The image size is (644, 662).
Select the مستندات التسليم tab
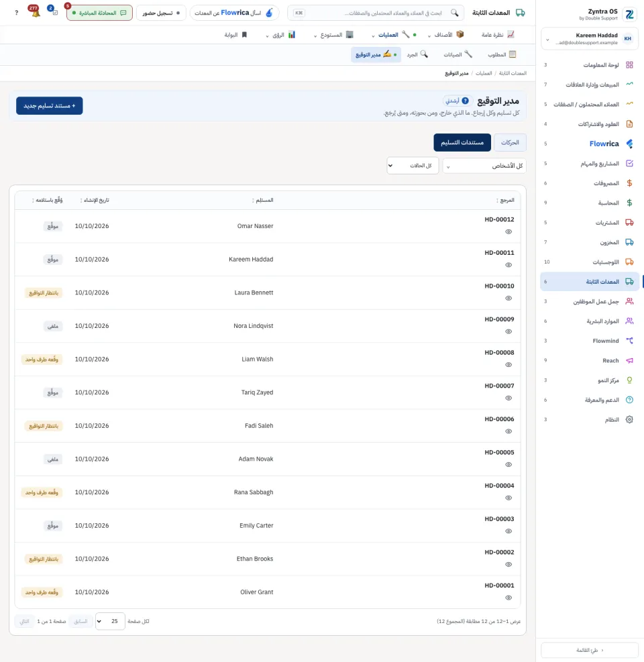coord(462,143)
